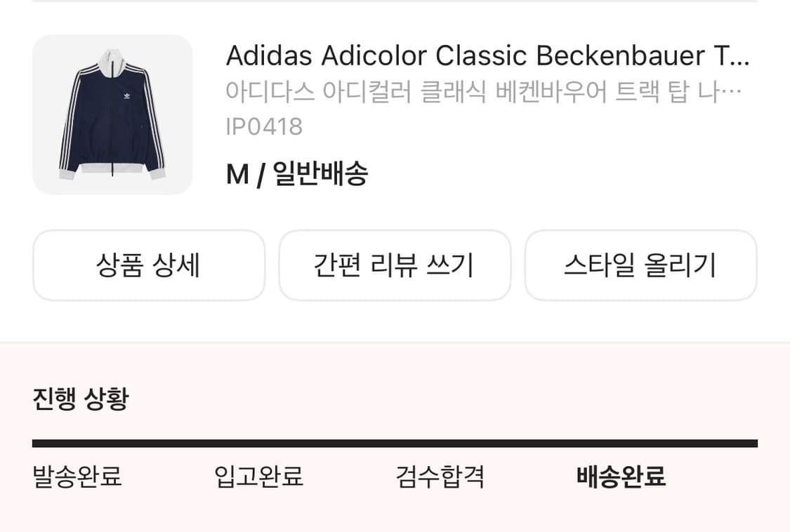The width and height of the screenshot is (790, 532).
Task: Click the size label M
Action: tap(237, 174)
